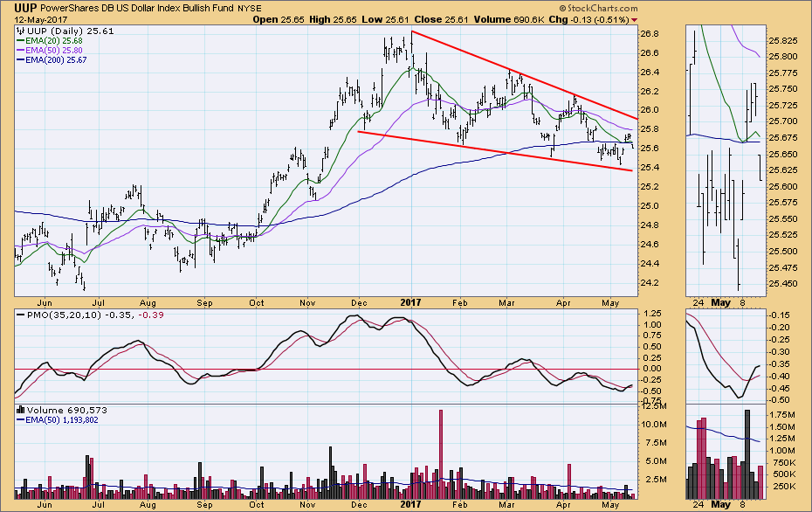Click the 25.0 price axis label

coord(650,206)
